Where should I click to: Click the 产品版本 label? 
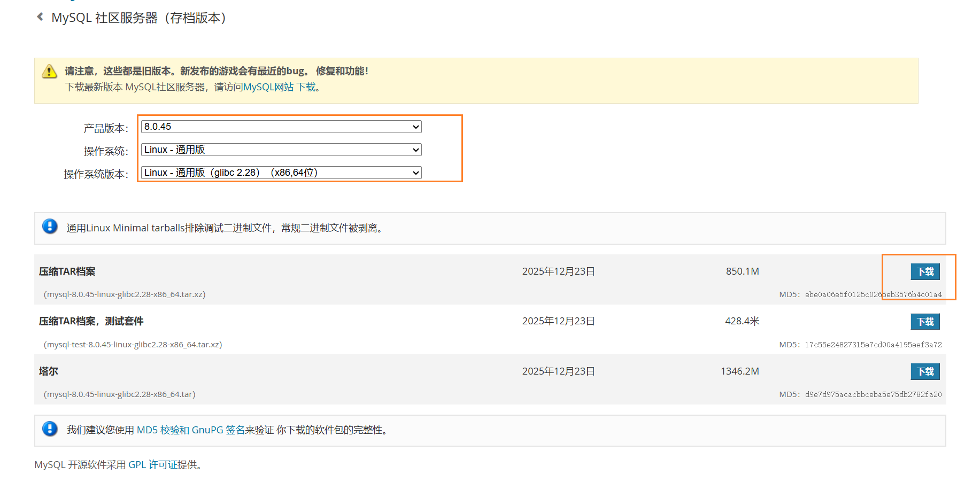click(x=106, y=128)
